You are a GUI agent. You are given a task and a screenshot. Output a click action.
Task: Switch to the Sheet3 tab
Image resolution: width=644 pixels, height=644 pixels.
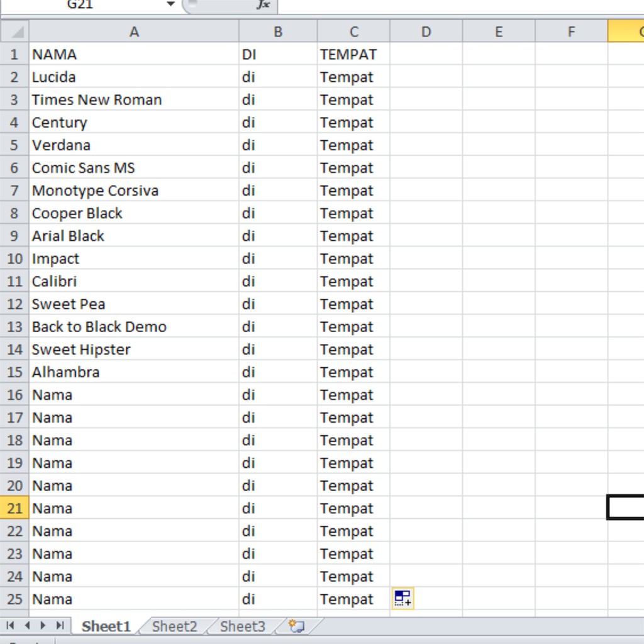[243, 626]
